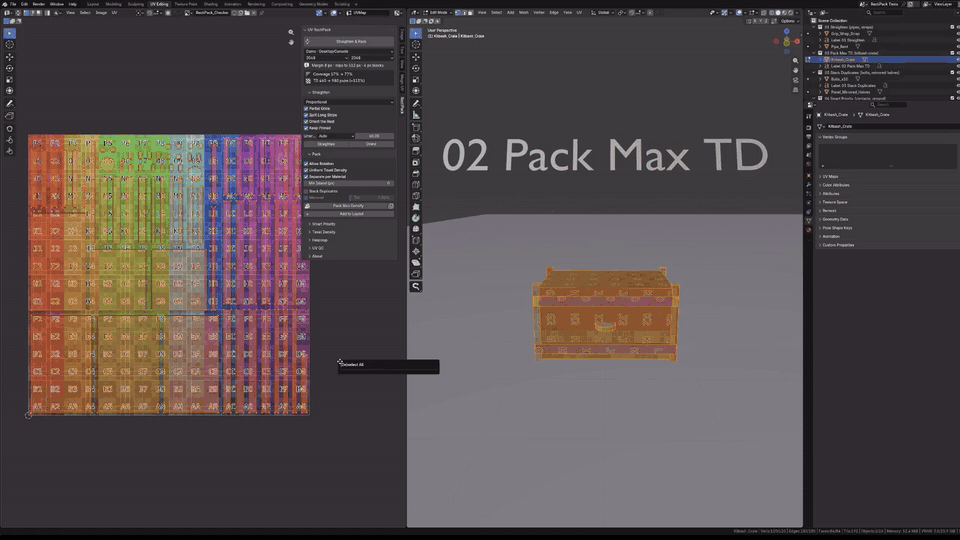The height and width of the screenshot is (540, 960).
Task: Expand the Texel Density section
Action: coord(323,232)
